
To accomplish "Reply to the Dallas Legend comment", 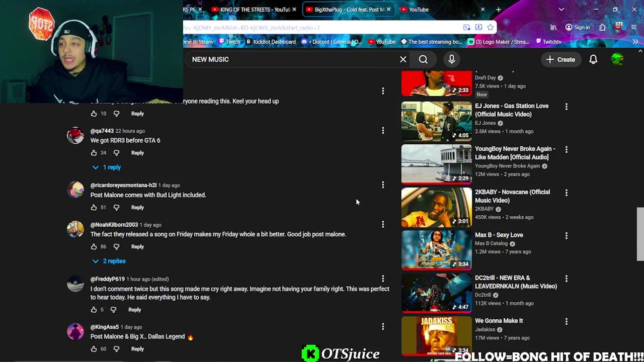I will [x=137, y=349].
